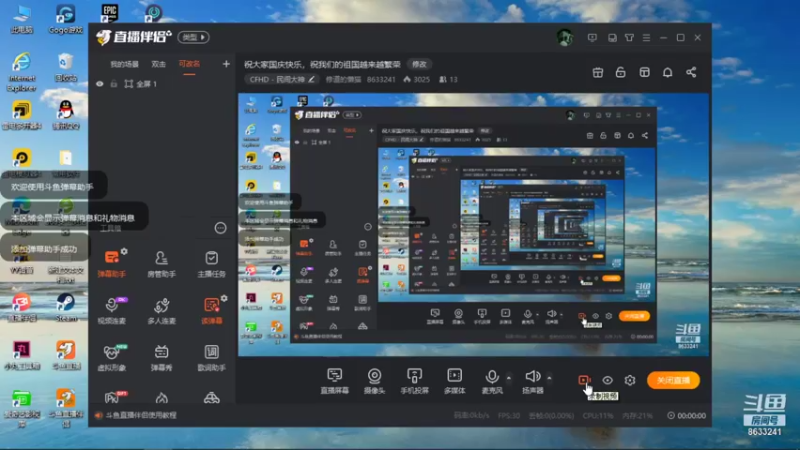This screenshot has height=450, width=800.
Task: Expand speaker options arrow
Action: coord(549,378)
